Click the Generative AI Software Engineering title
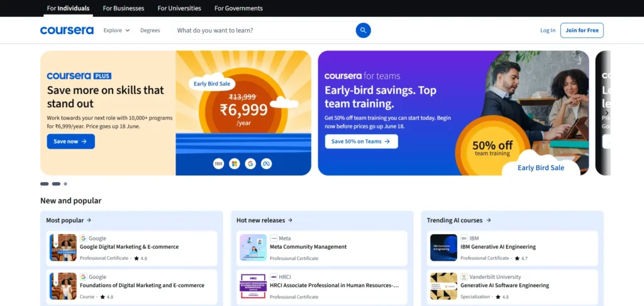The height and width of the screenshot is (306, 644). click(x=505, y=285)
